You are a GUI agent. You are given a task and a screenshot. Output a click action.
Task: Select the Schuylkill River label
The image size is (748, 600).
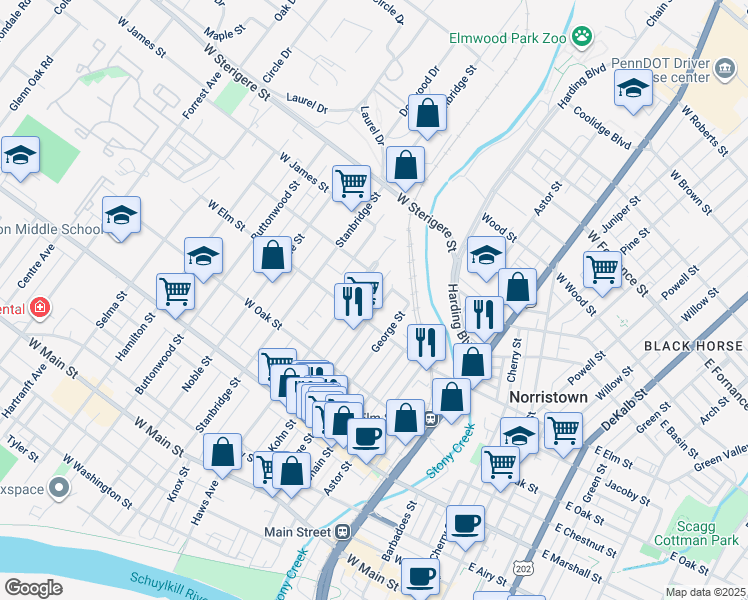[x=169, y=587]
